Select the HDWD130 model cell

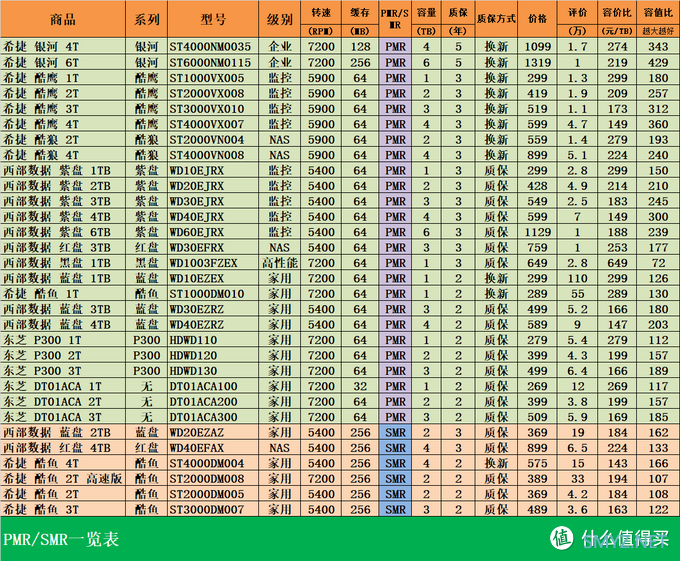(x=194, y=371)
